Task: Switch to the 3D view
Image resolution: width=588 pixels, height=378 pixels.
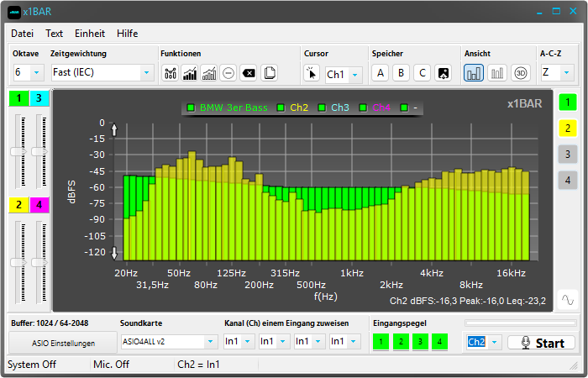Action: coord(521,73)
